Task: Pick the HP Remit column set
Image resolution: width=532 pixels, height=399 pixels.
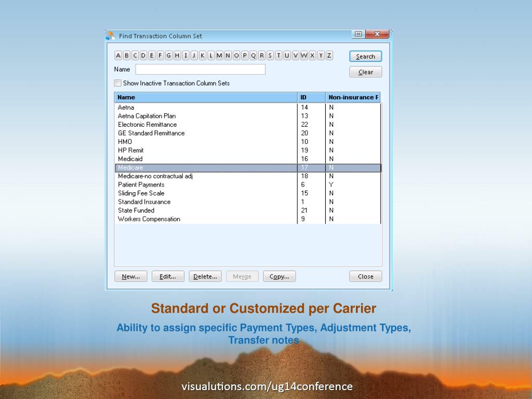Action: coord(248,150)
